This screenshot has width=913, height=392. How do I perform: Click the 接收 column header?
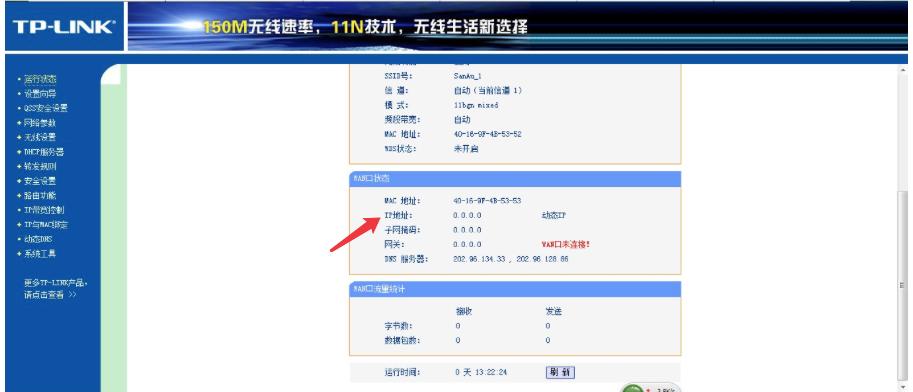tap(464, 312)
